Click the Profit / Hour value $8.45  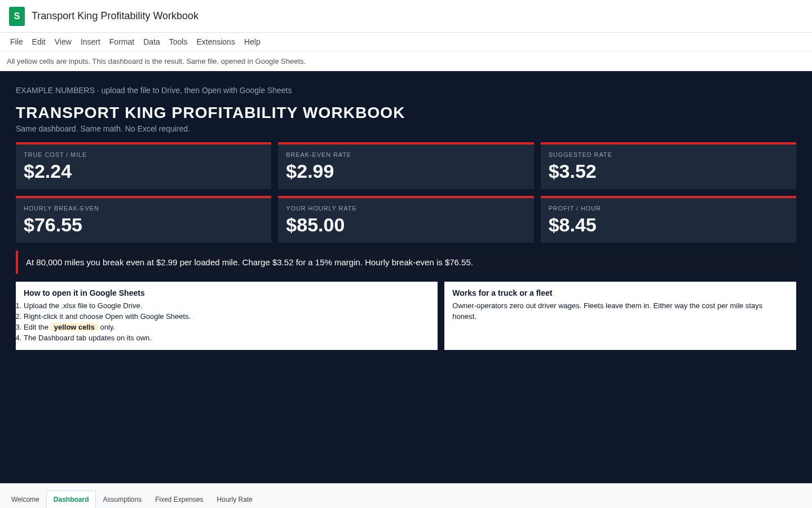click(572, 225)
